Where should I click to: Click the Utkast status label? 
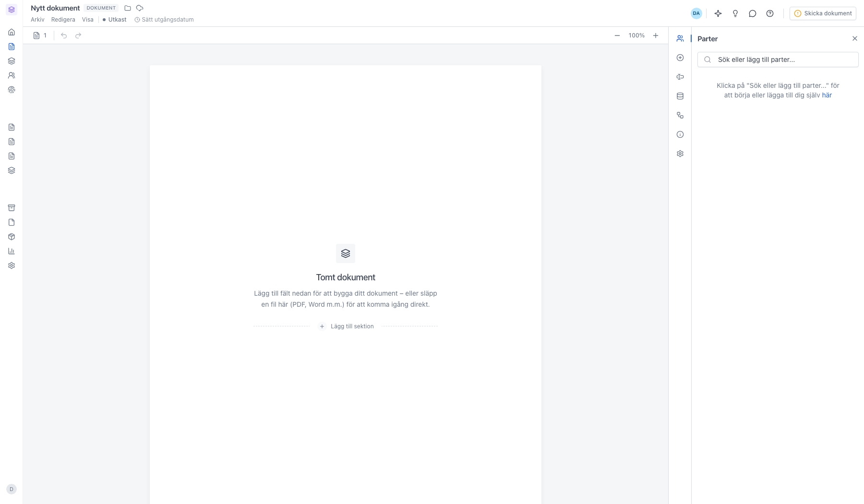115,20
